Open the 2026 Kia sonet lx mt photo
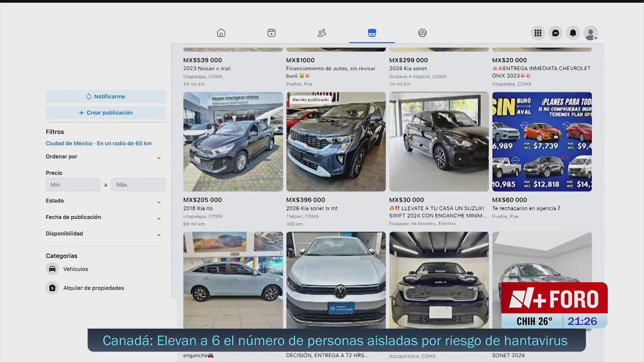Viewport: 644px width, 362px height. pos(336,142)
